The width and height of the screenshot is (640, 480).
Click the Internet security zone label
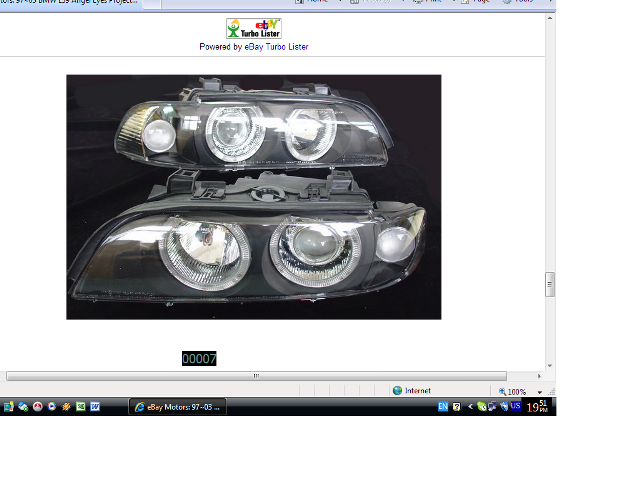pos(418,391)
